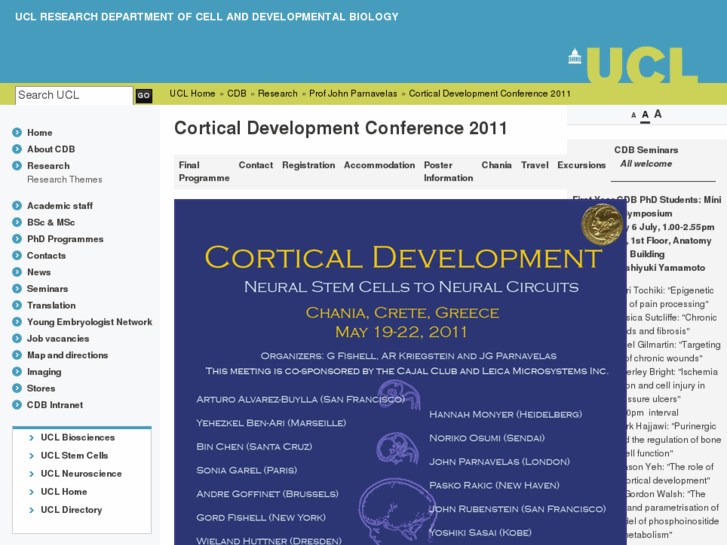Viewport: 727px width, 545px height.
Task: Open the Map and directions link
Action: 67,355
